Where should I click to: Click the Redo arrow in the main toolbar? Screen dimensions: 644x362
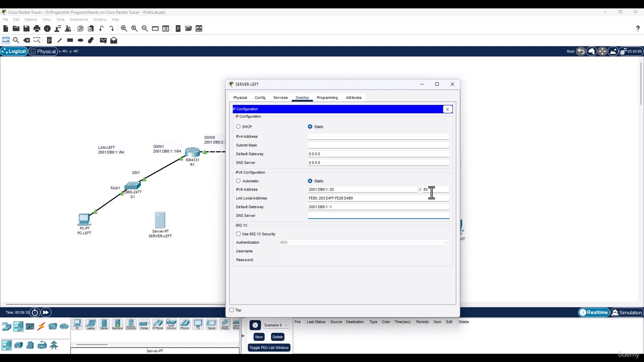click(x=111, y=29)
